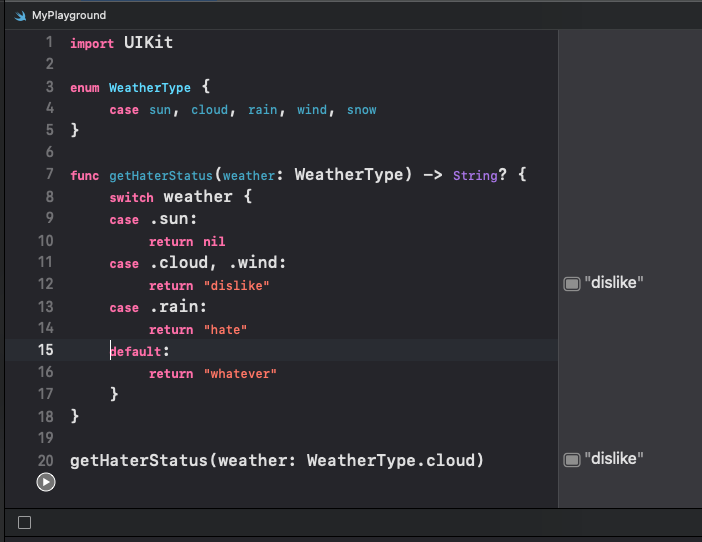Click the "default" keyword on line 15
The width and height of the screenshot is (702, 542).
pyautogui.click(x=135, y=351)
